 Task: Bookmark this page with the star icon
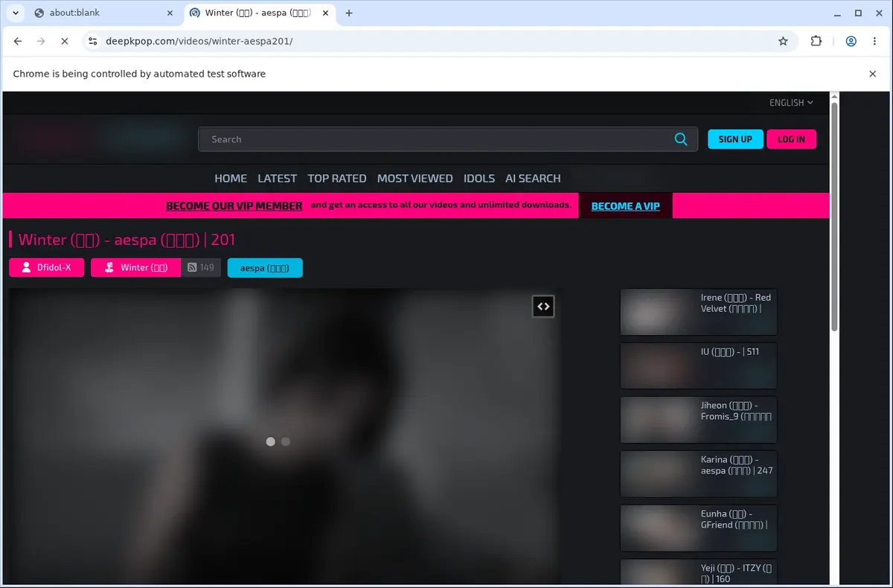(783, 42)
